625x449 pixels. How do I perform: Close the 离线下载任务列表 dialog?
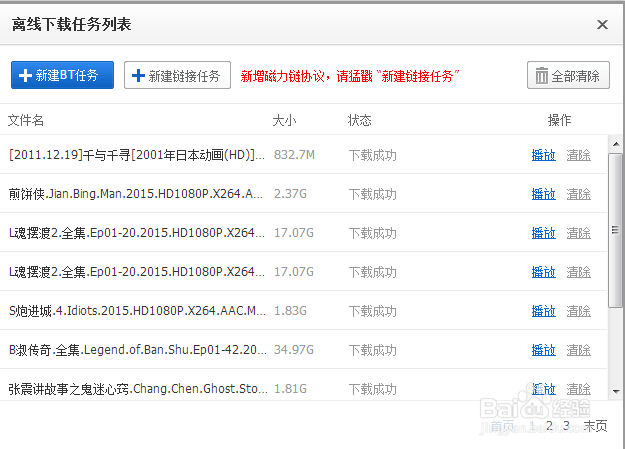(x=602, y=25)
